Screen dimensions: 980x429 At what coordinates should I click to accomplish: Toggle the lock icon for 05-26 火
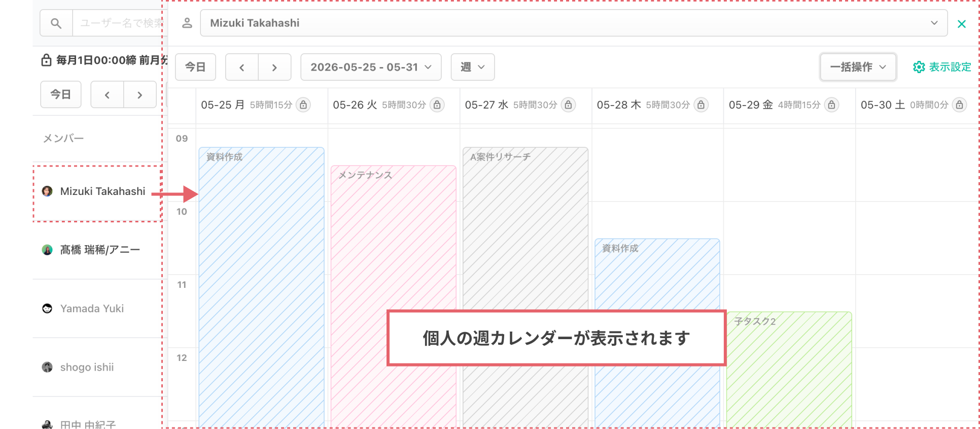437,105
